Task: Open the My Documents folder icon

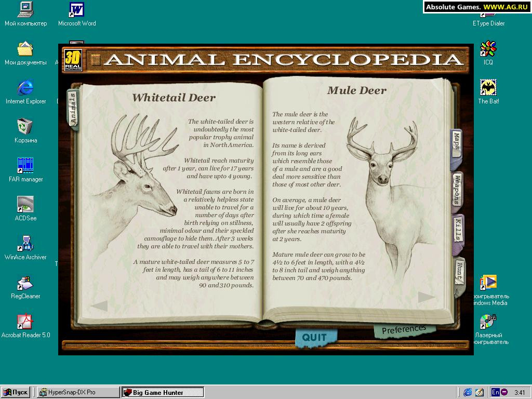Action: tap(25, 54)
